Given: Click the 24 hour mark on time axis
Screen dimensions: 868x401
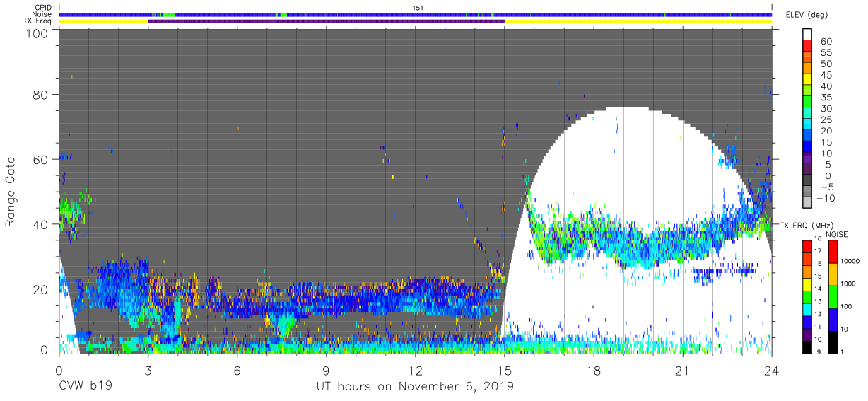Looking at the screenshot, I should pos(772,370).
